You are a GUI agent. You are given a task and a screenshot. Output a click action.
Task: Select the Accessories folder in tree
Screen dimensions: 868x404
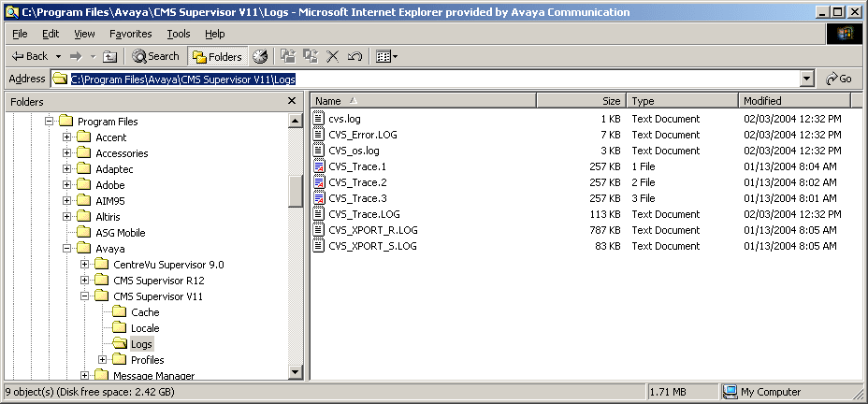point(122,153)
